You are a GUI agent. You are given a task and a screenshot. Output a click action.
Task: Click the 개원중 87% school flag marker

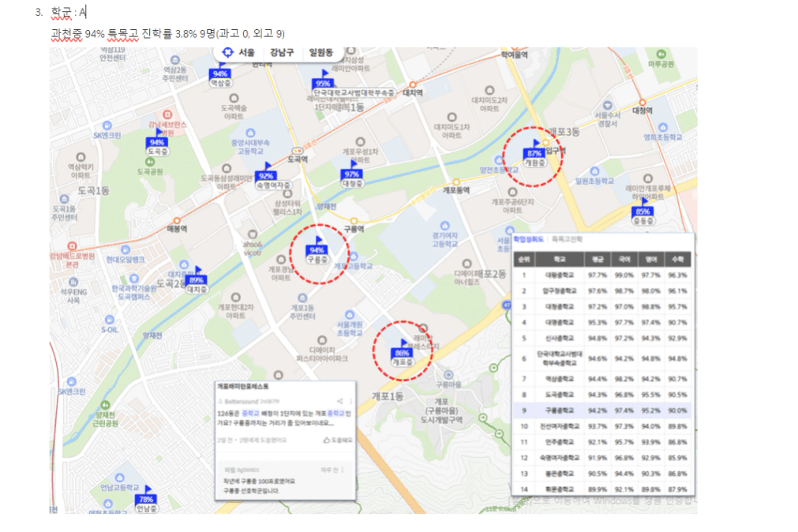point(534,154)
